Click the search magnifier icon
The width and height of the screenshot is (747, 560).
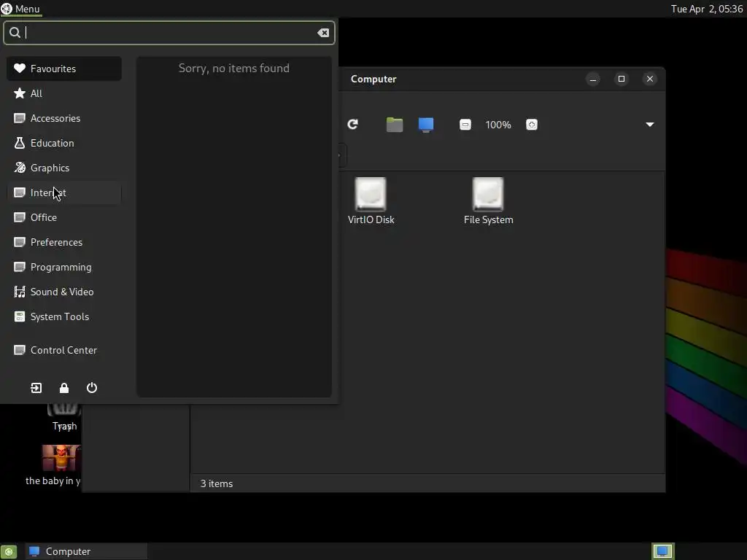[15, 32]
